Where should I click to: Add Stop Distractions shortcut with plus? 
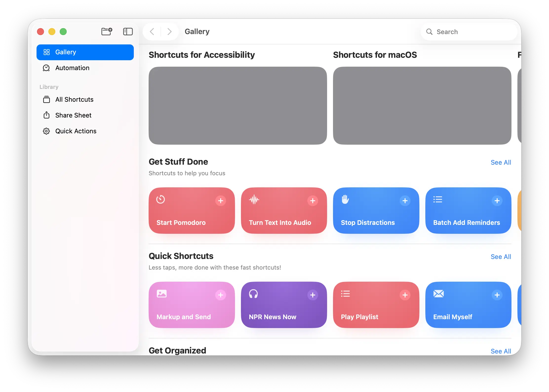pos(405,201)
